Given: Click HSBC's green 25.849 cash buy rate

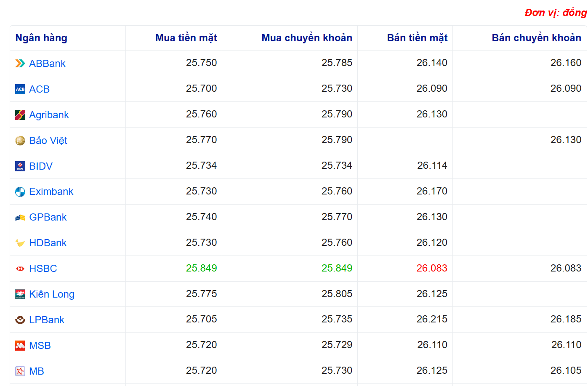Looking at the screenshot, I should coord(201,268).
